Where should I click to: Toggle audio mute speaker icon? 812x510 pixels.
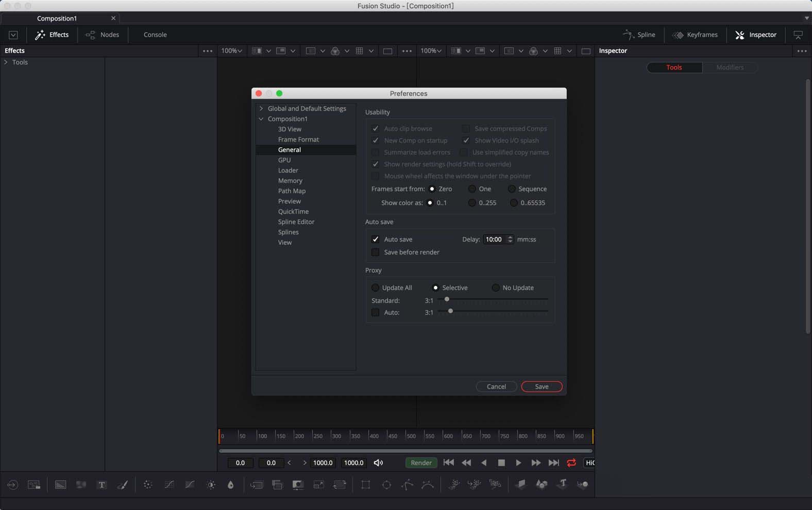click(378, 463)
